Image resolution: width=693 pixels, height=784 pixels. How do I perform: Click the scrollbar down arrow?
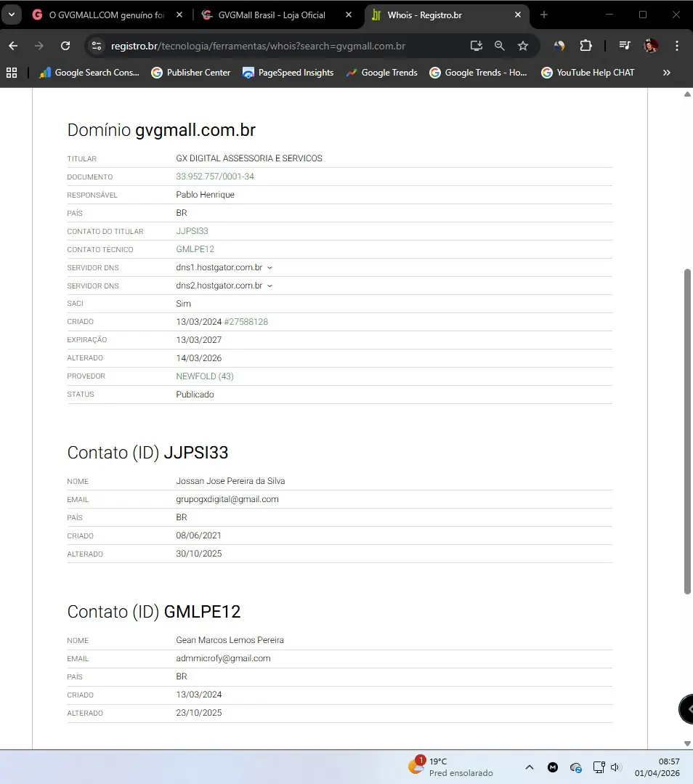pyautogui.click(x=687, y=743)
